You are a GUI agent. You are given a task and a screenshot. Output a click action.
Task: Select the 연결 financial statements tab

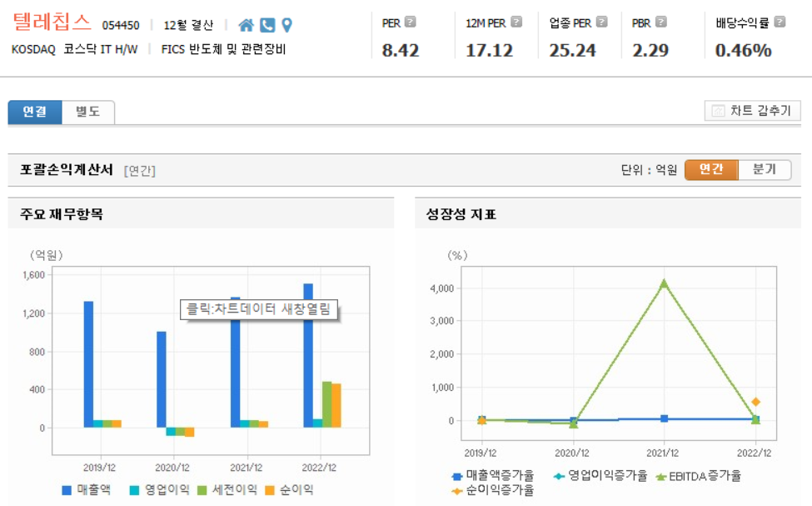click(35, 112)
